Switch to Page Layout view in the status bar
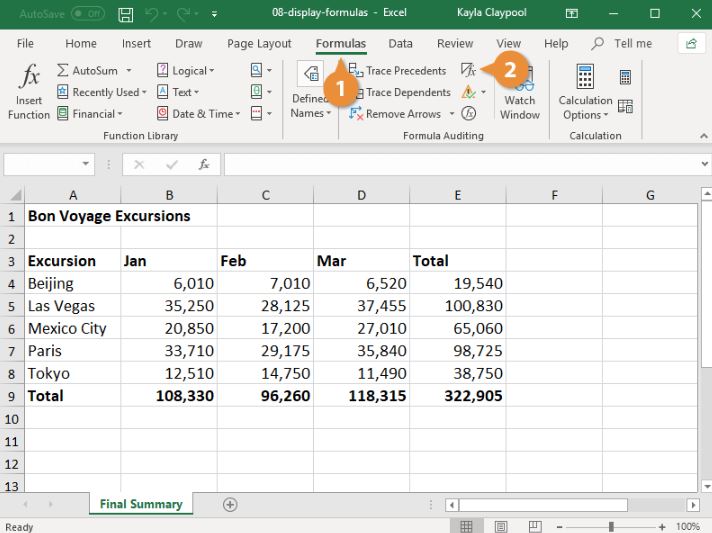Viewport: 712px width, 533px height. (x=501, y=526)
